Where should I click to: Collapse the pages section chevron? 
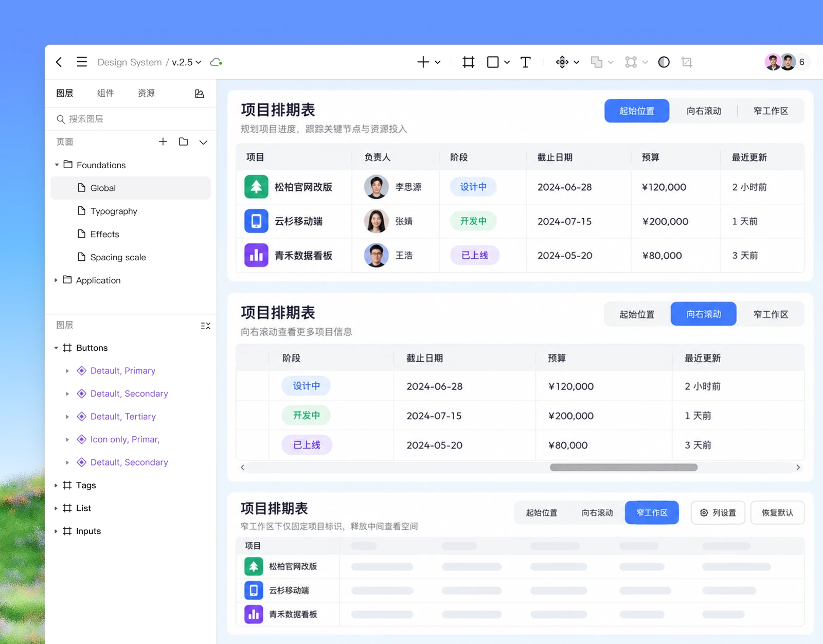click(203, 142)
